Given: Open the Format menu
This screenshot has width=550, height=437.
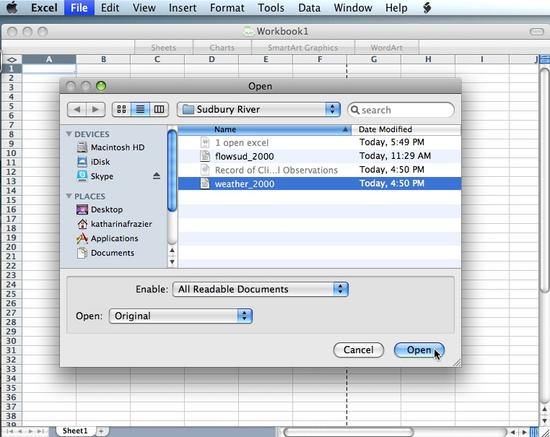Looking at the screenshot, I should click(x=227, y=8).
